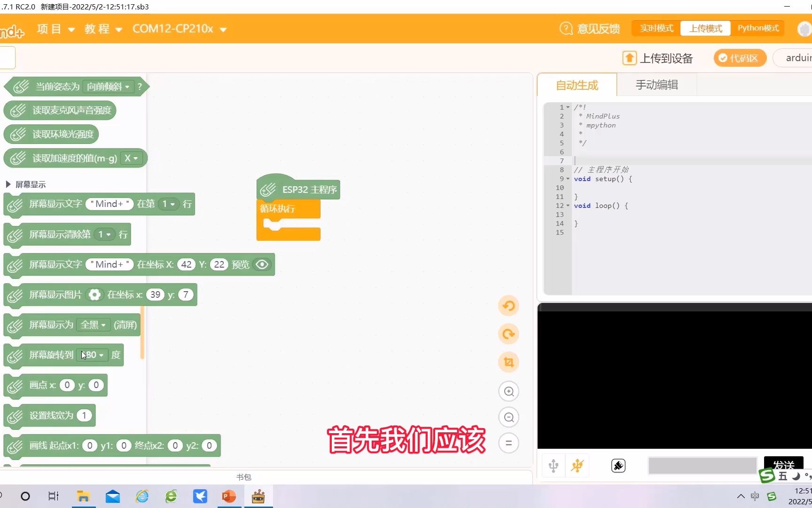Image resolution: width=812 pixels, height=508 pixels.
Task: Open Mail app from the taskbar
Action: pyautogui.click(x=113, y=496)
